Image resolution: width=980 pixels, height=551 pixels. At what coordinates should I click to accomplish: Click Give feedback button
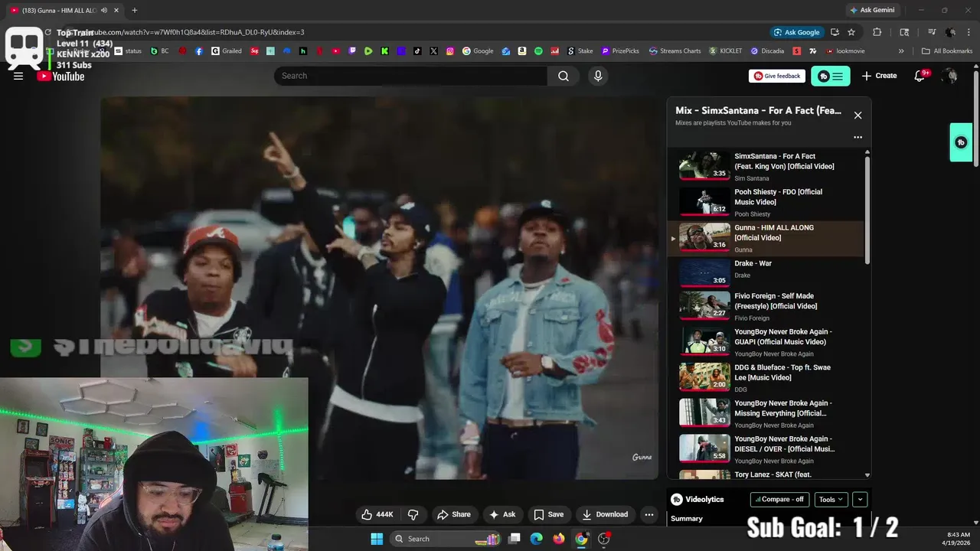777,76
